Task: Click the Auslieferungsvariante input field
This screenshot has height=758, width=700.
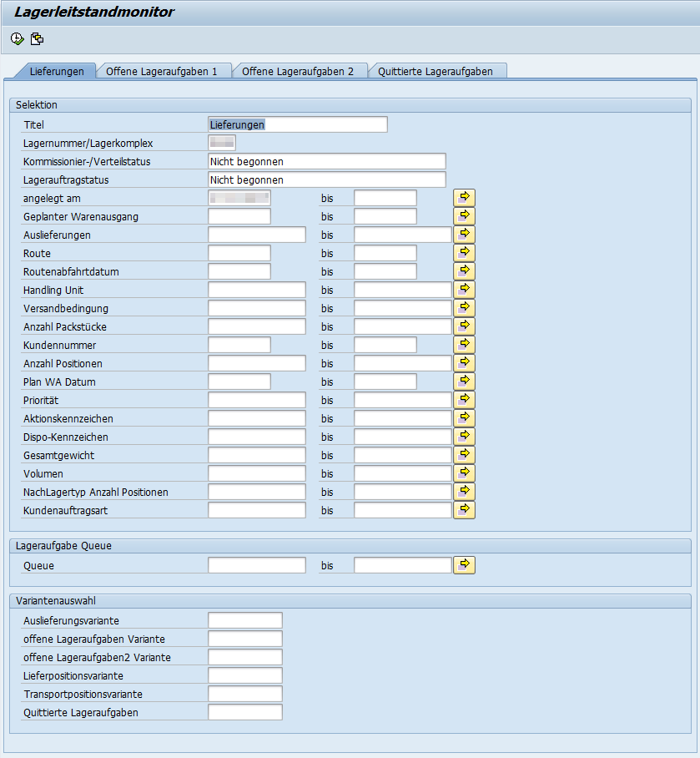Action: (245, 620)
